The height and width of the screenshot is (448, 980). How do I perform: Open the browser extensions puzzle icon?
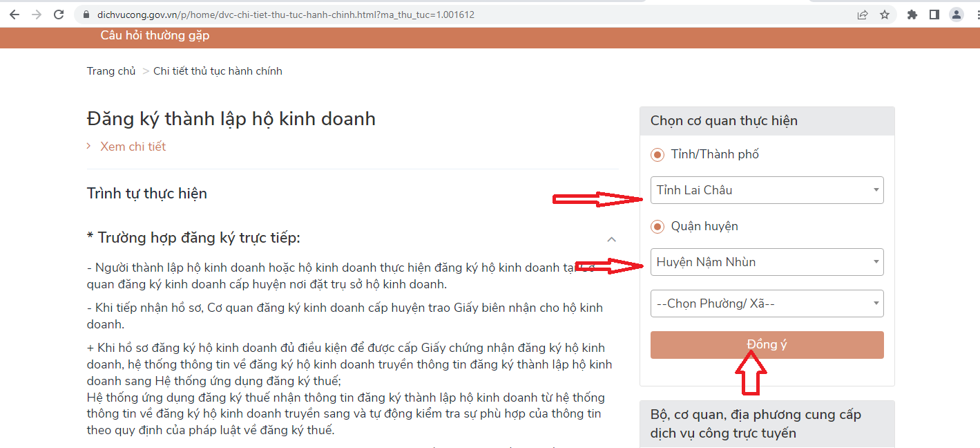click(912, 14)
